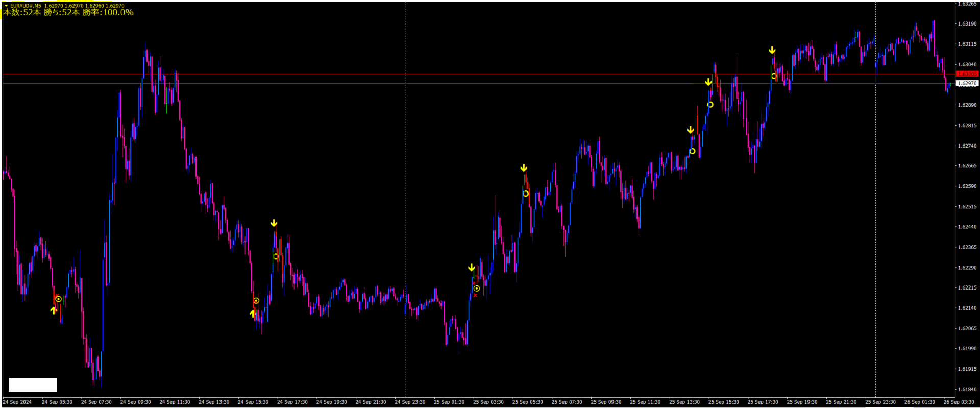Screen dimensions: 980x408
Task: Click the 1.63115 price axis label
Action: (967, 44)
